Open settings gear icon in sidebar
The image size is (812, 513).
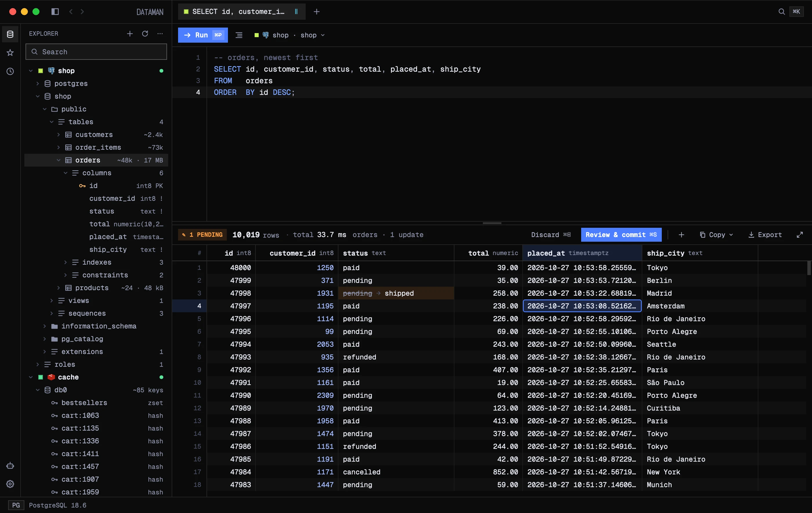10,484
